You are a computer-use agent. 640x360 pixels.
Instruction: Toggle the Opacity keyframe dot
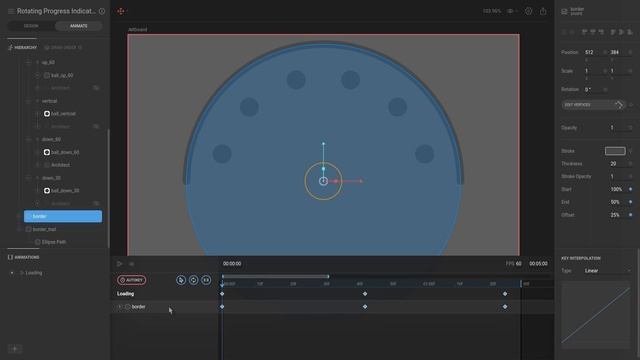click(630, 128)
